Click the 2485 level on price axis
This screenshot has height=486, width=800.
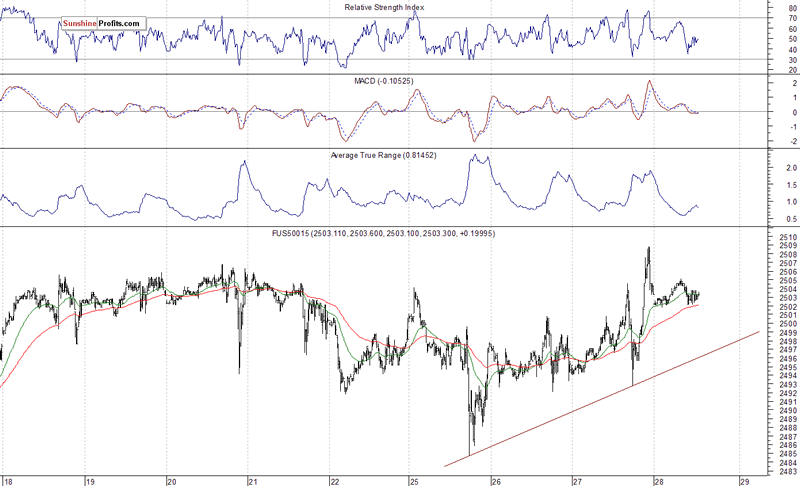(788, 454)
